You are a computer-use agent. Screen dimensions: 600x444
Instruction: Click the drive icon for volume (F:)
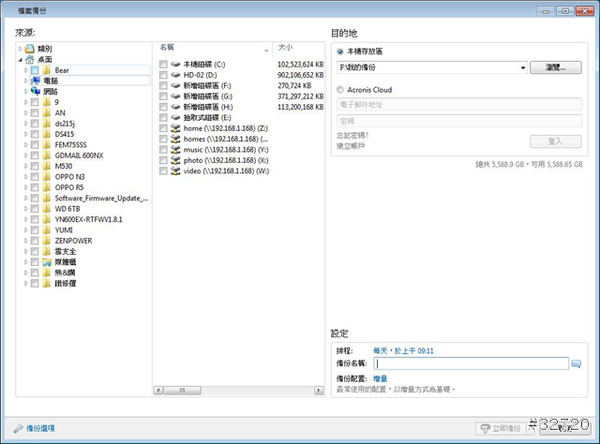pos(175,86)
